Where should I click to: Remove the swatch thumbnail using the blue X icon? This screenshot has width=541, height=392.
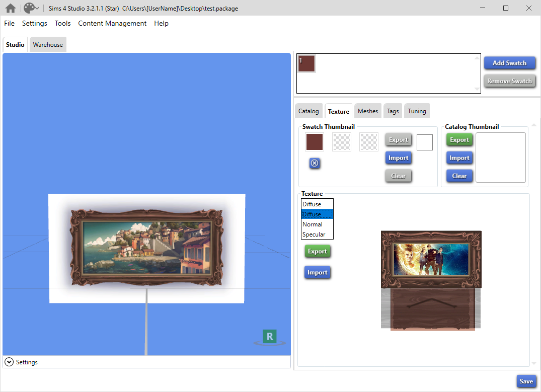click(315, 163)
